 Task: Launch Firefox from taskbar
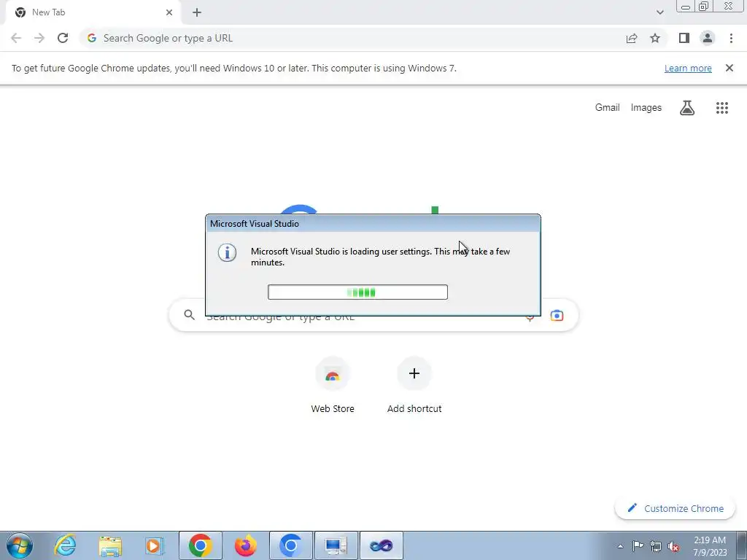pyautogui.click(x=245, y=545)
